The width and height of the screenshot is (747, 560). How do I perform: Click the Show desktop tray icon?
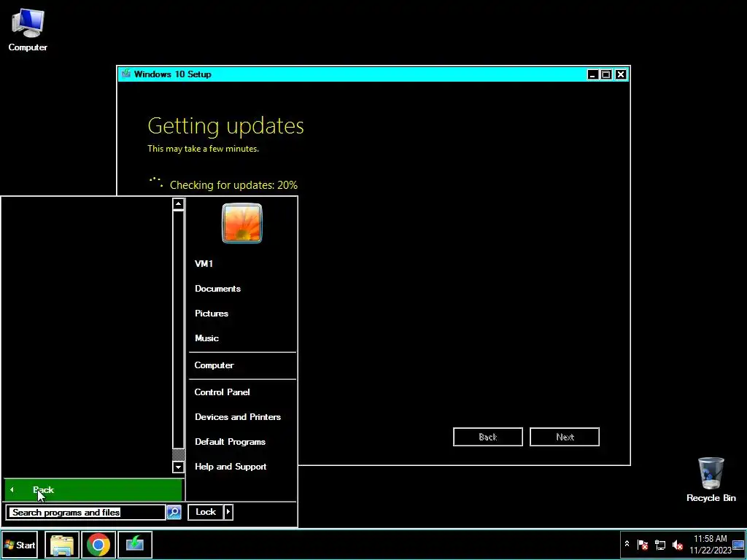coord(738,545)
